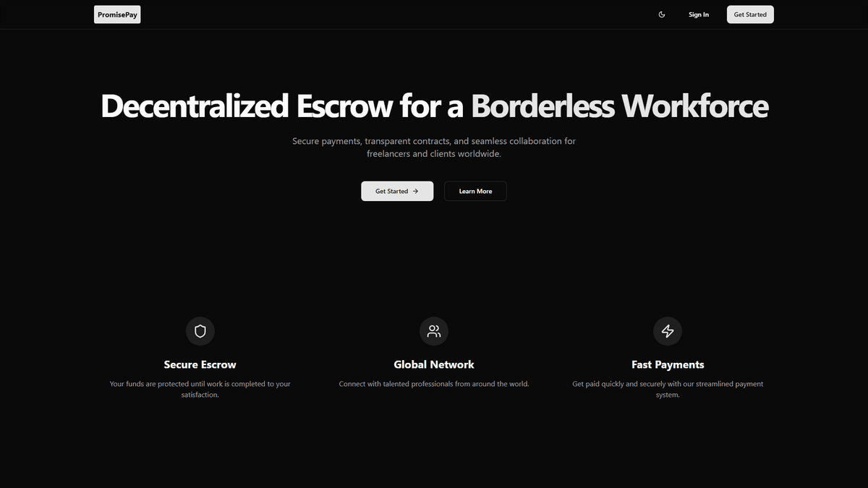Click the lightning bolt icon above Fast Payments
Viewport: 868px width, 488px height.
tap(668, 331)
